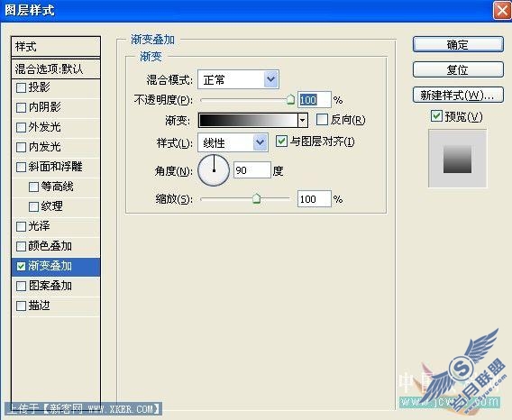Enable the 斜面和浮雕 bevel checkbox
Screen dimensions: 512x420
click(x=22, y=168)
